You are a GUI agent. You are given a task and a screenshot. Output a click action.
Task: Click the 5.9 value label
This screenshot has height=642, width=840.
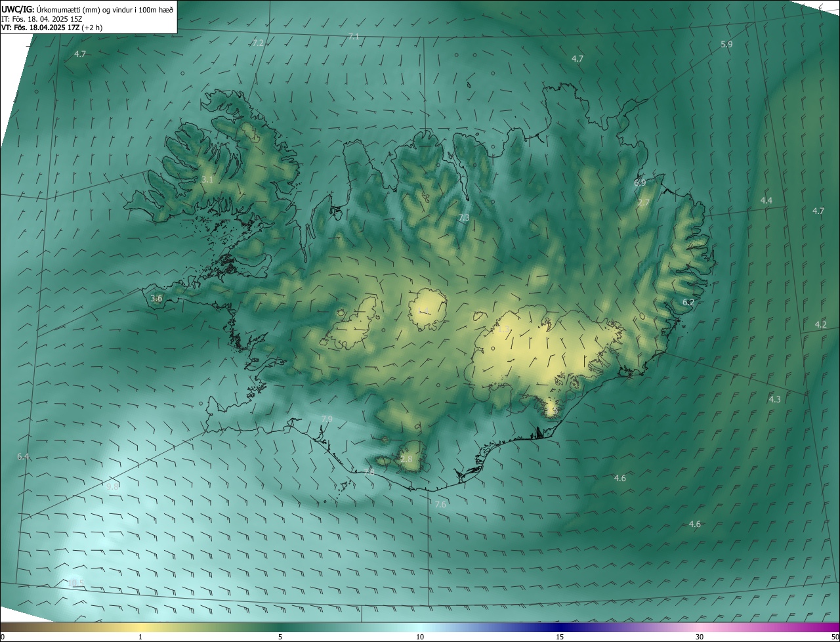(x=726, y=44)
